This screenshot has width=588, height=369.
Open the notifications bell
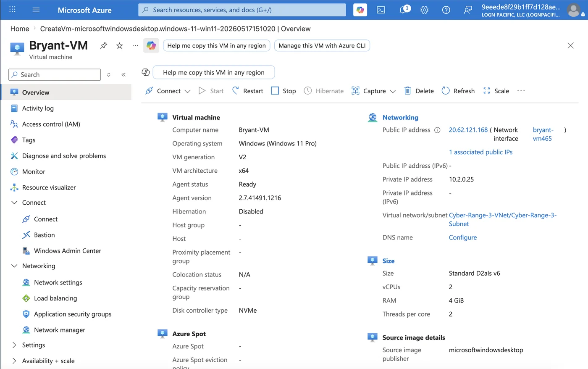click(x=403, y=10)
